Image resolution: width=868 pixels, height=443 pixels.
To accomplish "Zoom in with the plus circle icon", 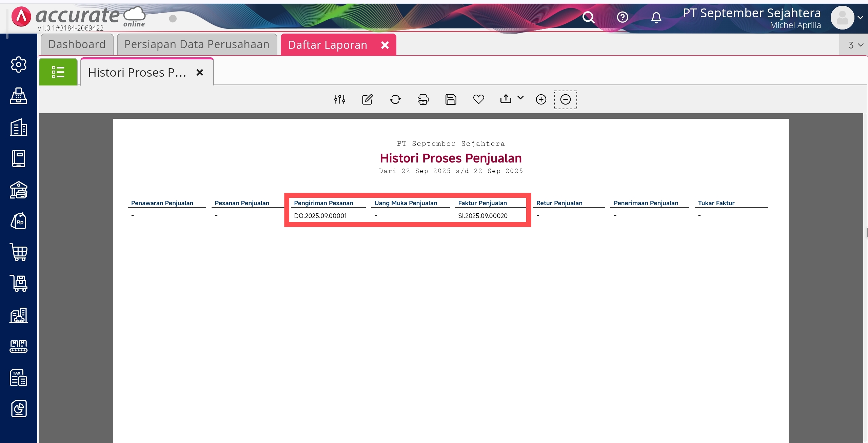I will click(541, 99).
